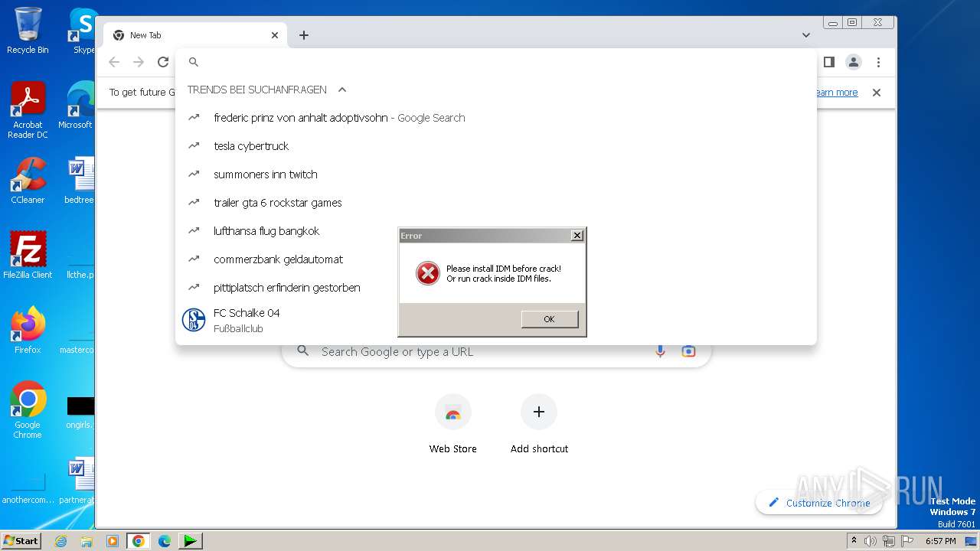Select CCleaner desktop icon
This screenshot has height=551, width=980.
tap(28, 181)
